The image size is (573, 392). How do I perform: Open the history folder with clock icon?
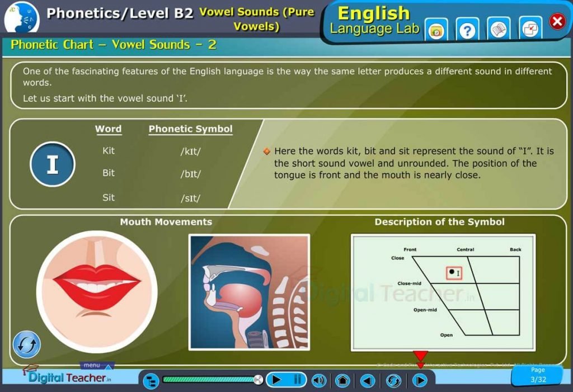click(436, 31)
